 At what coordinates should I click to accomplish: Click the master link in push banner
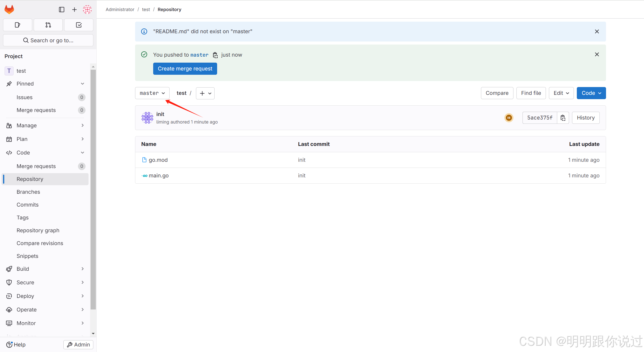(199, 55)
